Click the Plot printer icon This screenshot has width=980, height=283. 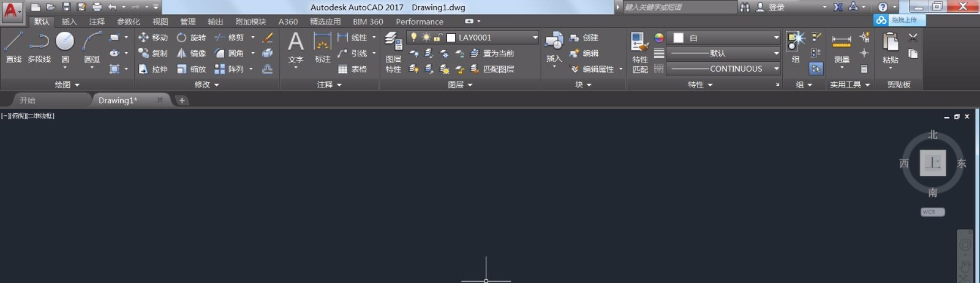(x=97, y=7)
